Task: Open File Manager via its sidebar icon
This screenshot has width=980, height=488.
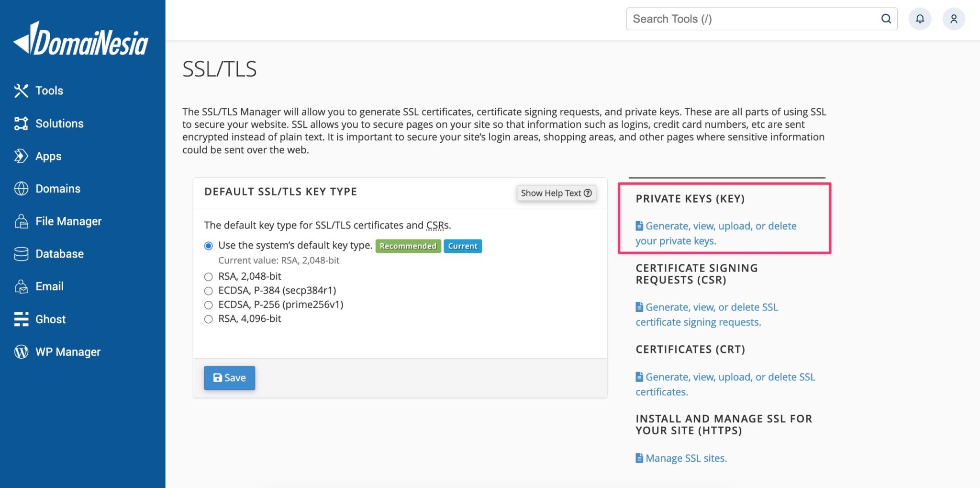Action: click(x=21, y=221)
